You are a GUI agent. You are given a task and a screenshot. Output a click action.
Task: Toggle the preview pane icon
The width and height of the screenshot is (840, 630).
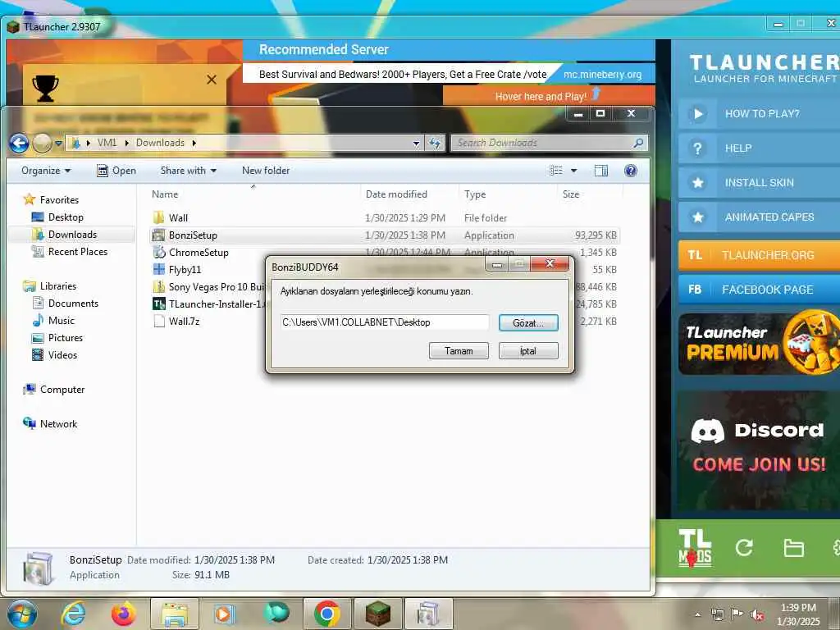pyautogui.click(x=601, y=171)
